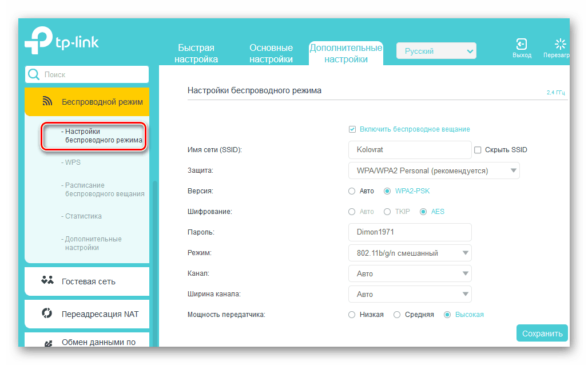Click the SSID field containing Kolovrat
Viewport: 588px width, 365px height.
pyautogui.click(x=410, y=150)
